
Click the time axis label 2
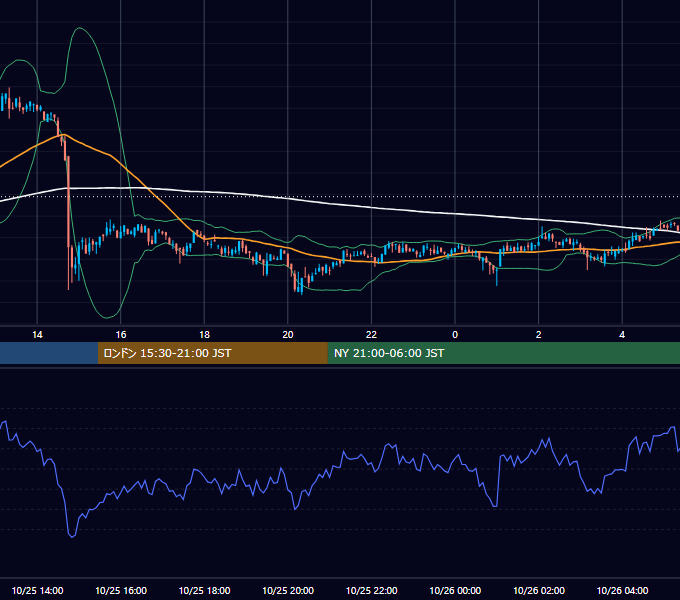[x=539, y=335]
